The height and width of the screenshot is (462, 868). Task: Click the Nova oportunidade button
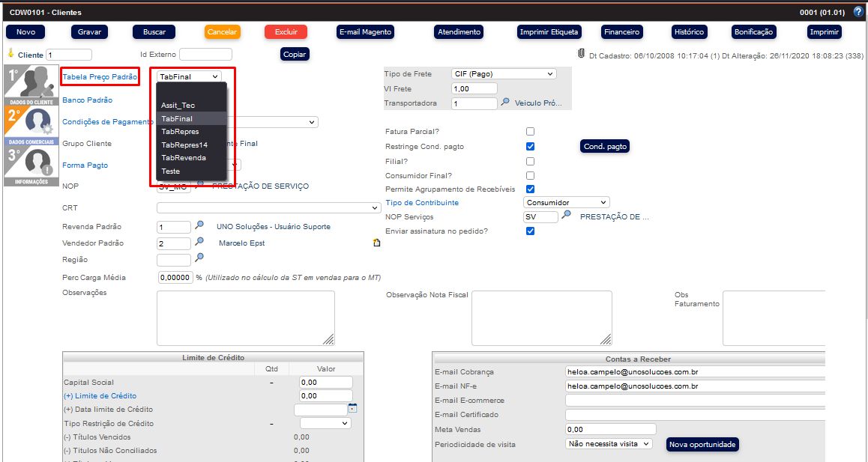[702, 445]
